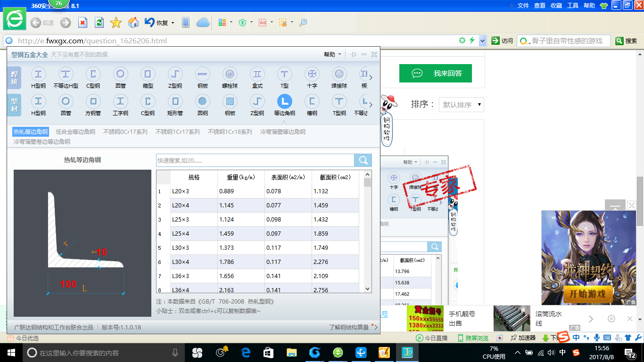644x362 pixels.
Task: Select the 矩形管 rectangular tube icon
Action: click(175, 101)
